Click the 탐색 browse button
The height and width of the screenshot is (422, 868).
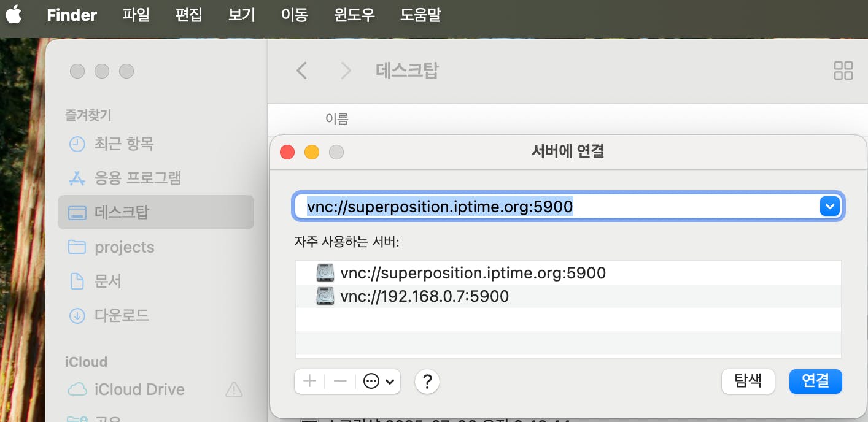tap(748, 381)
